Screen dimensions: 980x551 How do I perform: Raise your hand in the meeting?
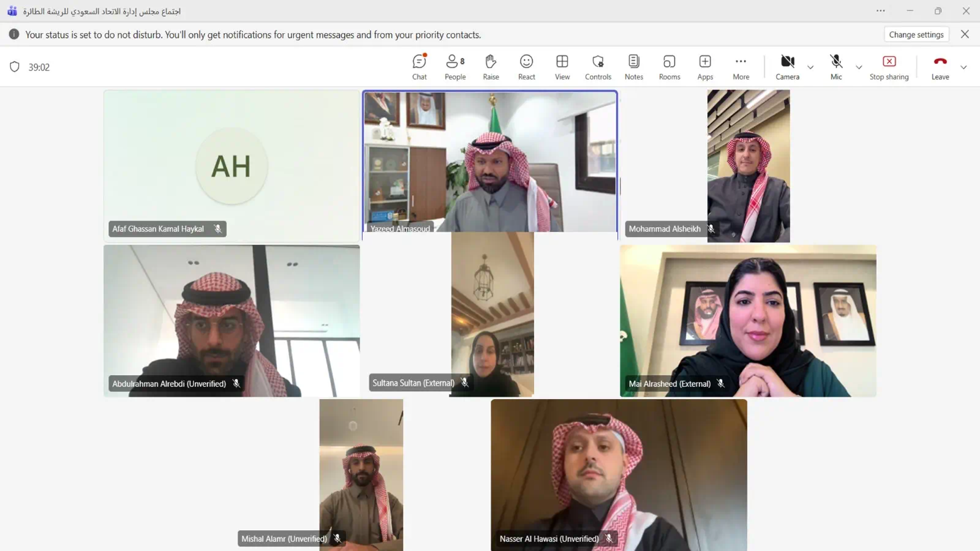click(491, 67)
